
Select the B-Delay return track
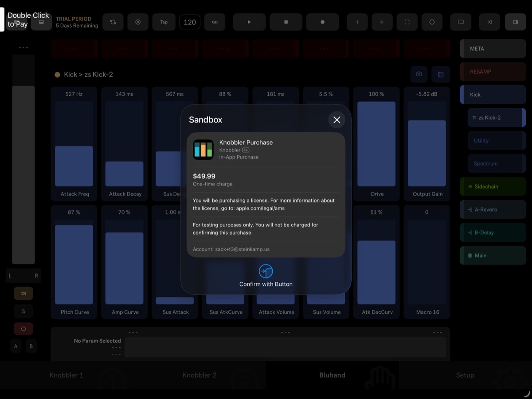[493, 233]
